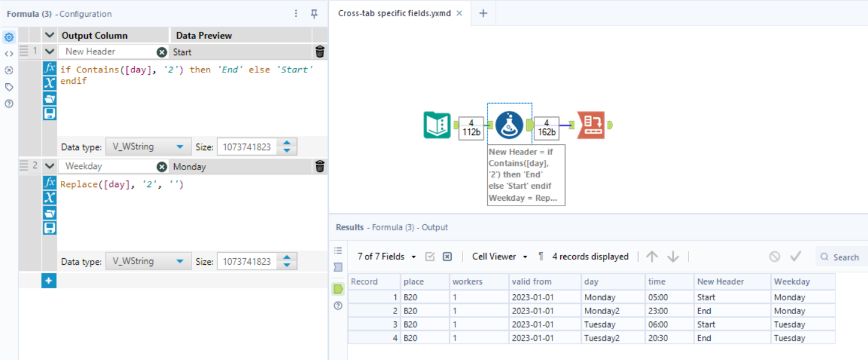Viewport: 868px width, 360px height.
Task: Save the expression using the disk icon
Action: [49, 113]
